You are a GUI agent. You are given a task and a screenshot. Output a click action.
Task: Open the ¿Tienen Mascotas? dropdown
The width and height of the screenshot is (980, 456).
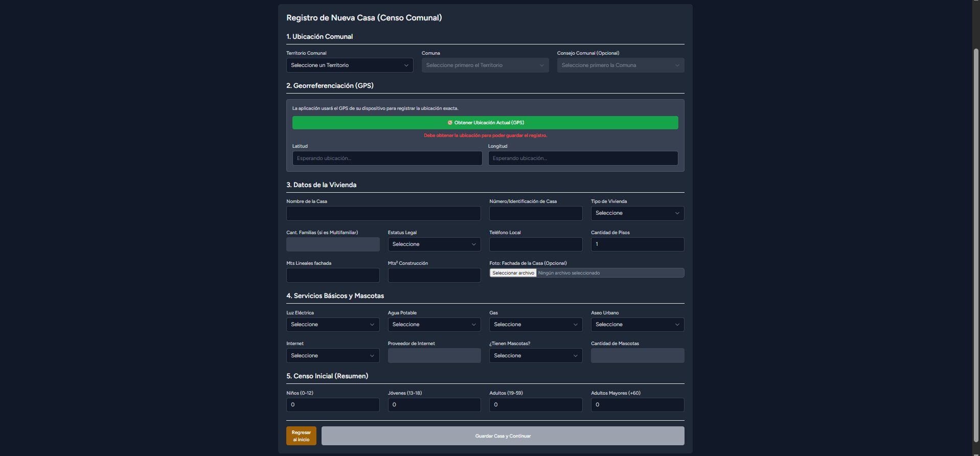536,356
